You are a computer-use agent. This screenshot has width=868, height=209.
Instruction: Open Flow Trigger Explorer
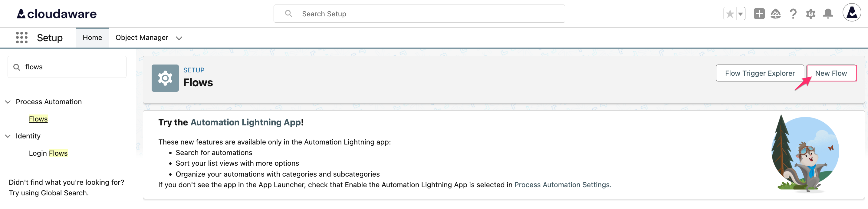(760, 73)
